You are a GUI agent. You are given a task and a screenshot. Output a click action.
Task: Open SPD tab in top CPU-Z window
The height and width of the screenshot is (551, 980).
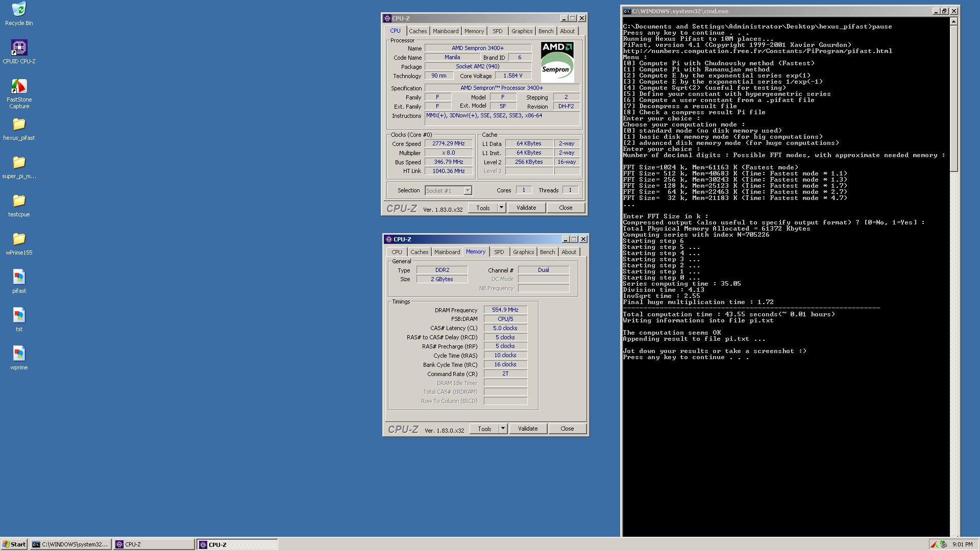[498, 31]
